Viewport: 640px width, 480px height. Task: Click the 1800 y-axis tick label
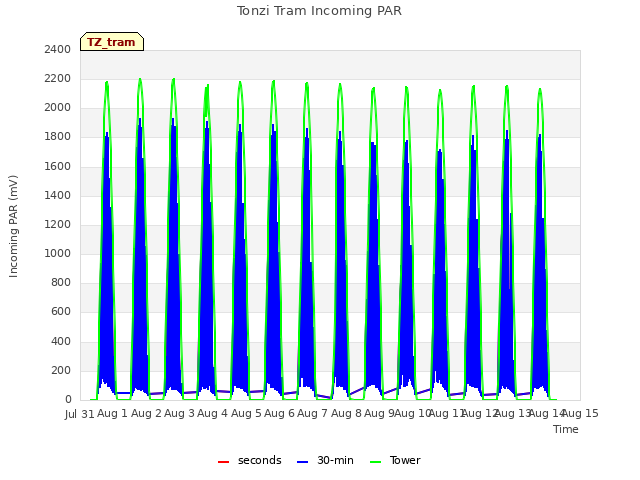58,137
